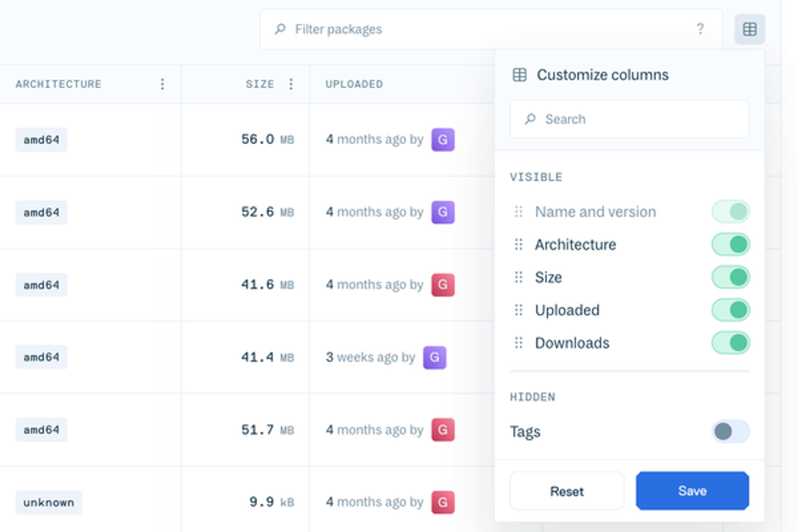This screenshot has width=798, height=532.
Task: Click red uploader avatar in the 41.6 MB row
Action: (x=442, y=285)
